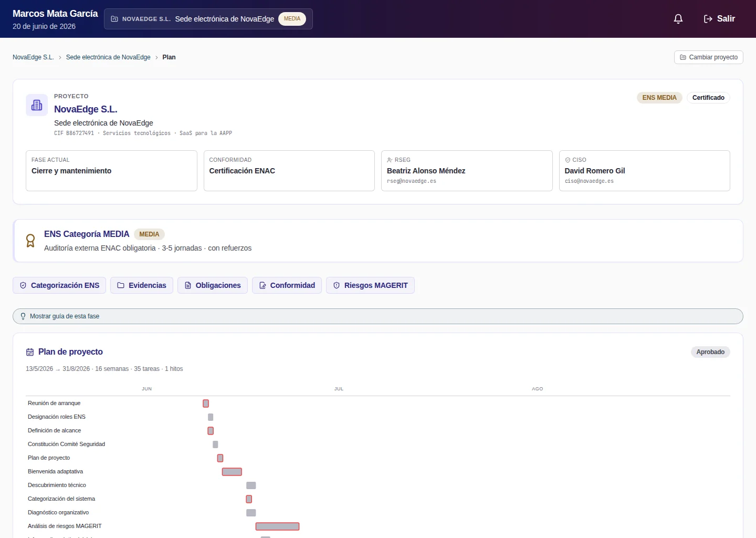The width and height of the screenshot is (756, 538).
Task: Click the ENS MEDIA badge in project card
Action: 659,98
